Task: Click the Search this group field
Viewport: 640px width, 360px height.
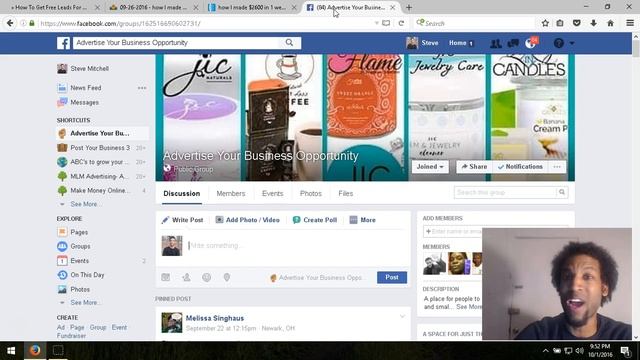Action: click(x=506, y=192)
